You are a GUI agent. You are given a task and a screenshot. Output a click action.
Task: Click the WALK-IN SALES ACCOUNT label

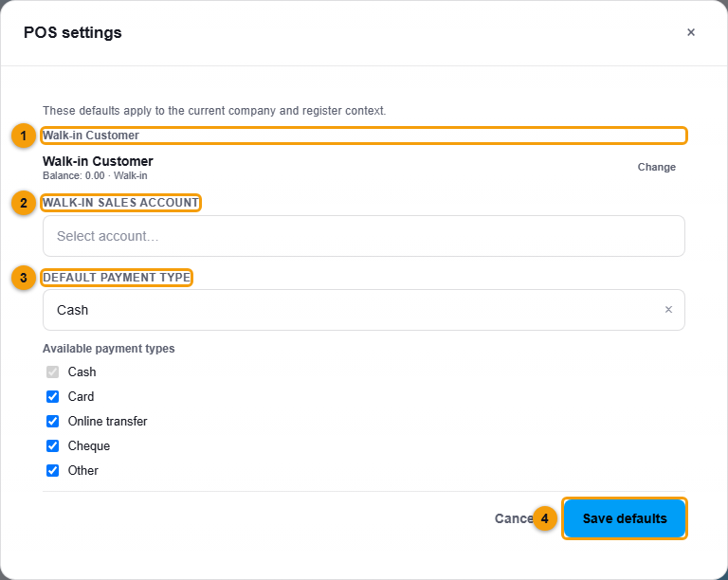coord(120,203)
